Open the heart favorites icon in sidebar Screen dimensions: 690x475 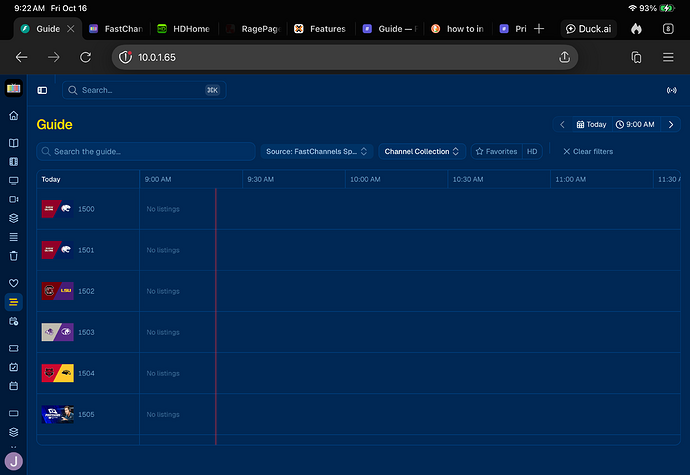click(x=14, y=283)
